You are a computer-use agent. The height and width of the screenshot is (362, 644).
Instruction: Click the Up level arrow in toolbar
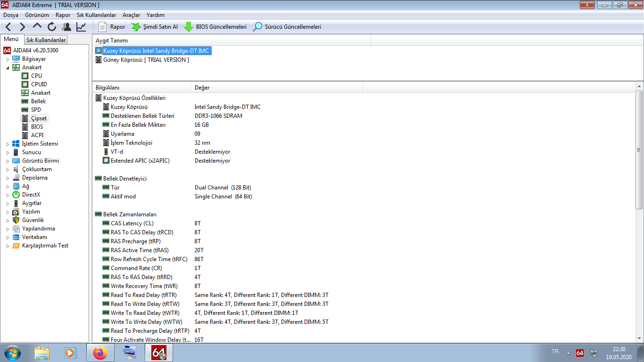(x=37, y=27)
